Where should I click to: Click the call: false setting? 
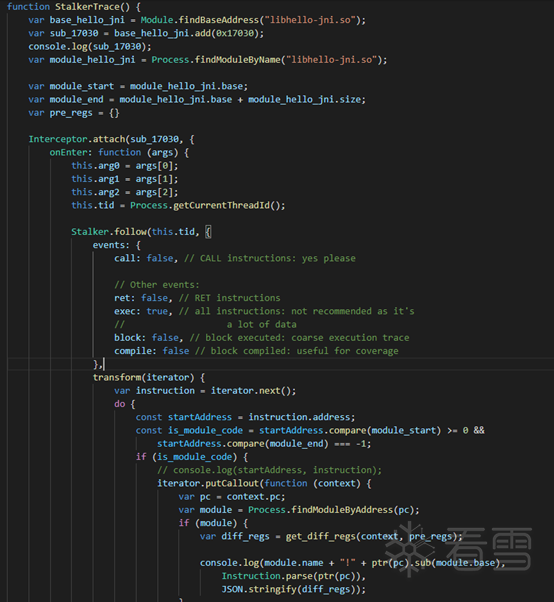click(143, 258)
